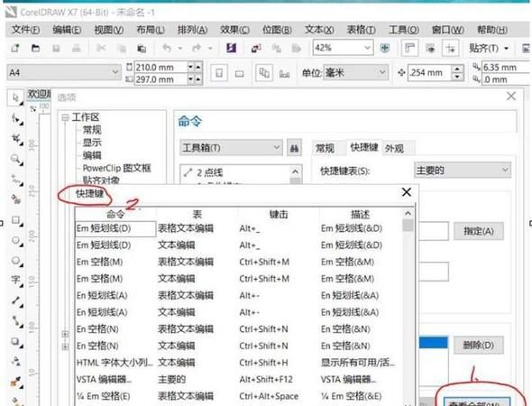The width and height of the screenshot is (532, 406).
Task: Select the Parallel dimension tool
Action: [x=16, y=300]
